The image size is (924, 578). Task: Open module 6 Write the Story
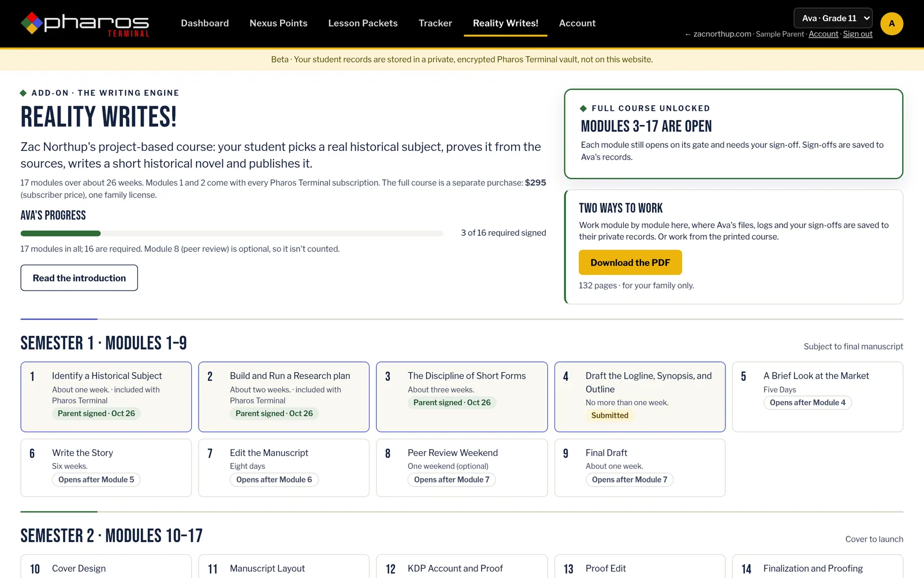(106, 468)
